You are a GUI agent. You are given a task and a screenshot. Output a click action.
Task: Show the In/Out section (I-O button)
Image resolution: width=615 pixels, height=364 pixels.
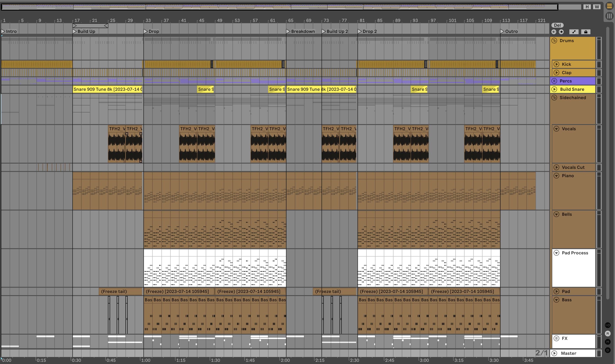pos(608,325)
